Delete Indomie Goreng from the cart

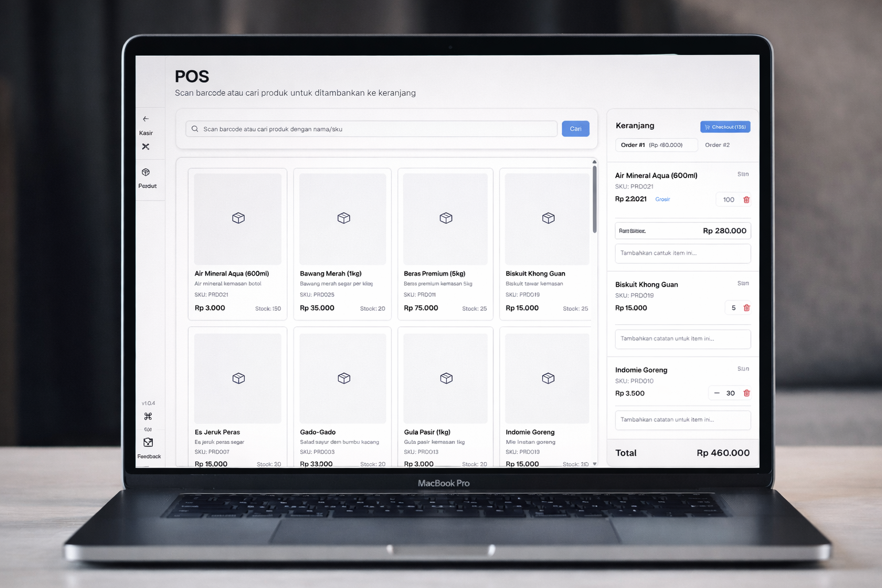pyautogui.click(x=746, y=393)
